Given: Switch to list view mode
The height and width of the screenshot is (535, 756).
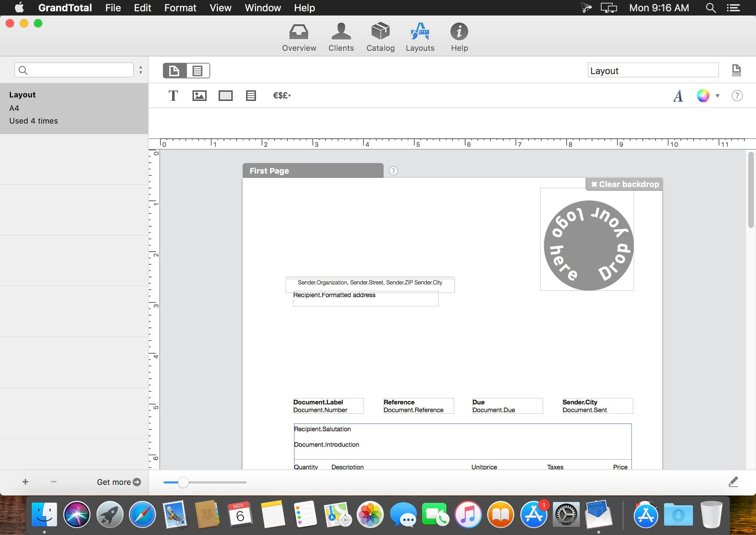Looking at the screenshot, I should click(x=198, y=71).
